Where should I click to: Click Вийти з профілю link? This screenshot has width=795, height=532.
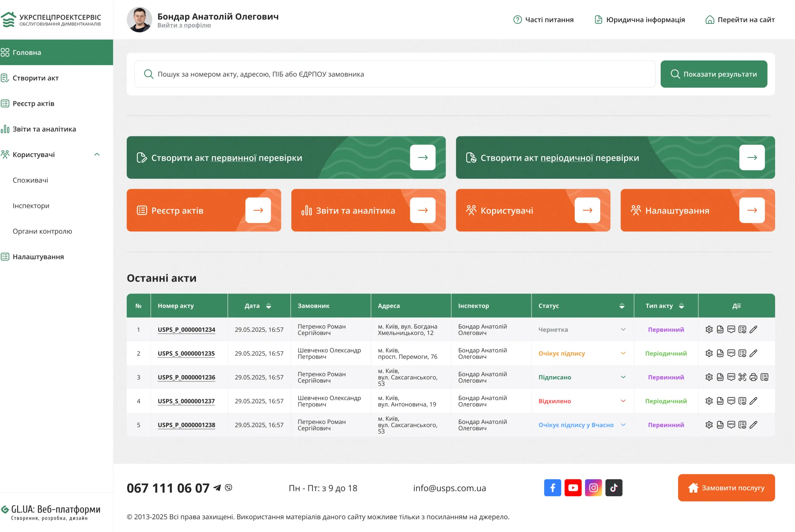click(184, 25)
